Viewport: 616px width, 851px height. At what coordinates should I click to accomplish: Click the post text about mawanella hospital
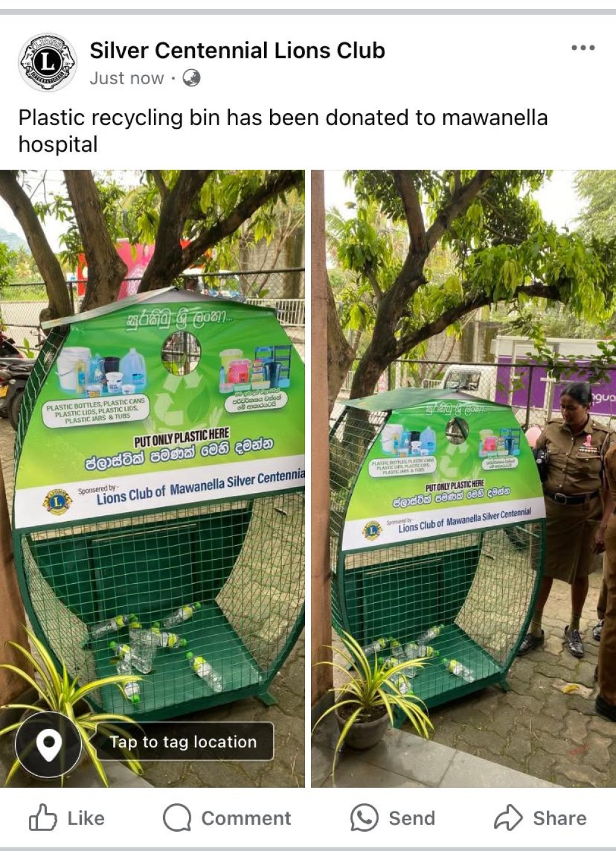pyautogui.click(x=283, y=131)
